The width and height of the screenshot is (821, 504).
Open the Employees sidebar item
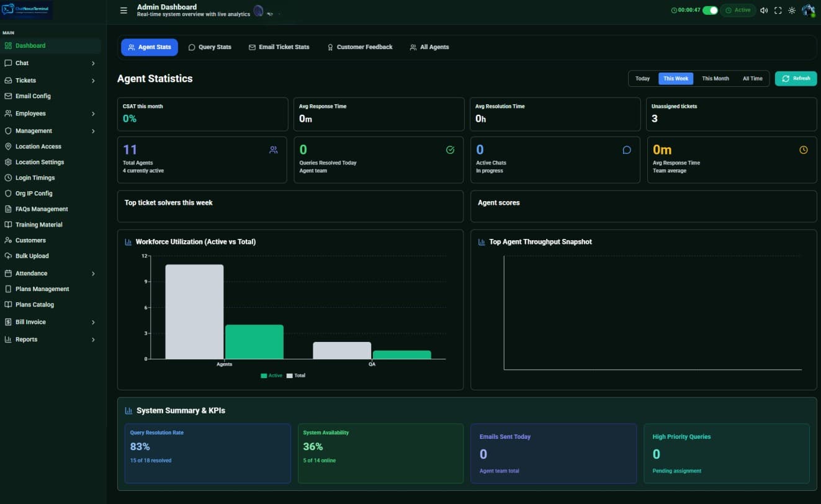[x=51, y=114]
